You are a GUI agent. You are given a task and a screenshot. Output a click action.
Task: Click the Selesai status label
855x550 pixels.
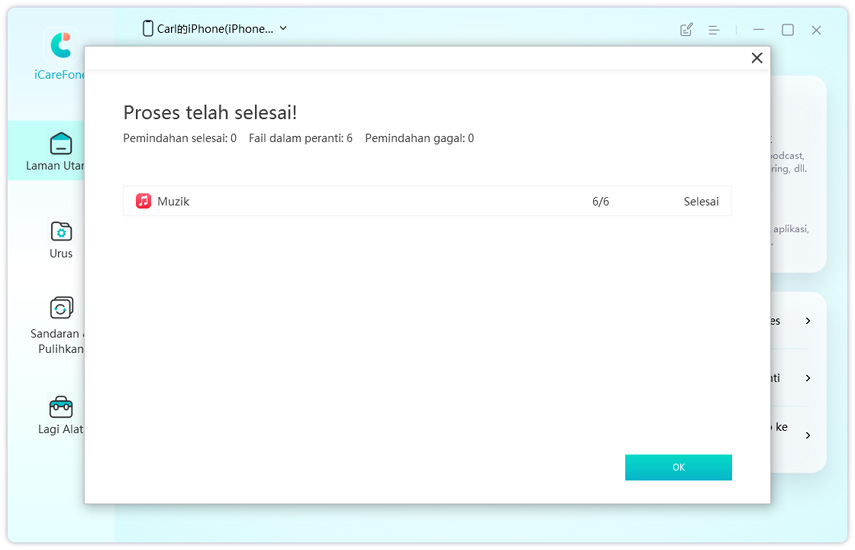701,201
